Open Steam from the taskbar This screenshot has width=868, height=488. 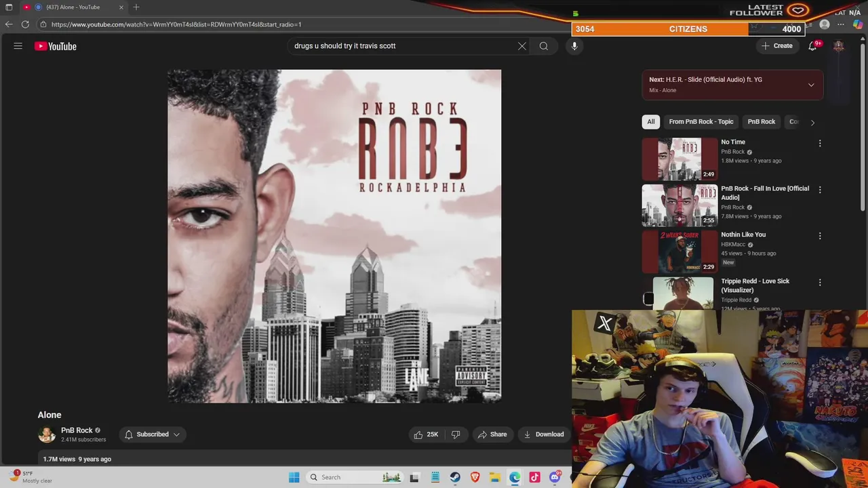(455, 477)
